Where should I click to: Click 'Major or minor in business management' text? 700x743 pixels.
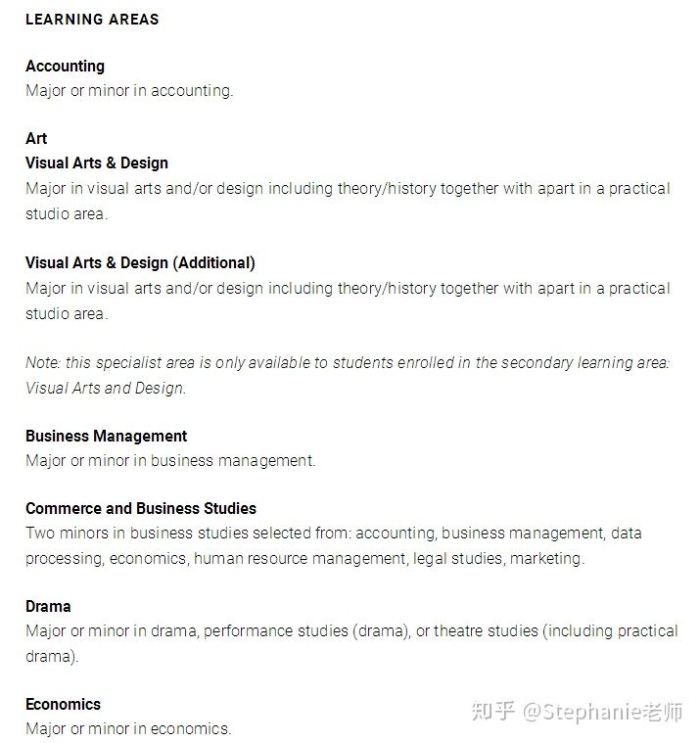pos(170,461)
